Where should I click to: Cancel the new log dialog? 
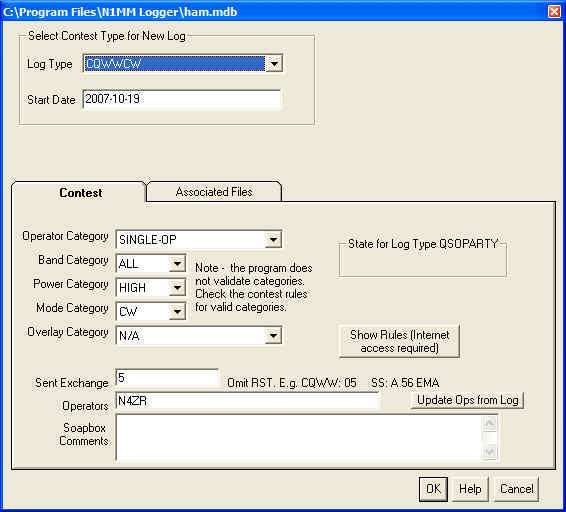[517, 489]
